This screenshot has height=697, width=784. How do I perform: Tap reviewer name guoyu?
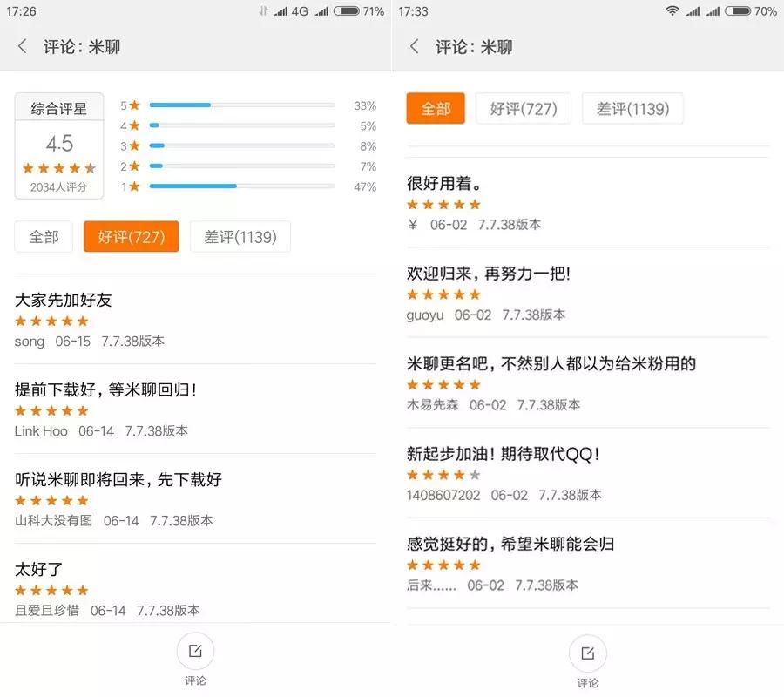(425, 315)
